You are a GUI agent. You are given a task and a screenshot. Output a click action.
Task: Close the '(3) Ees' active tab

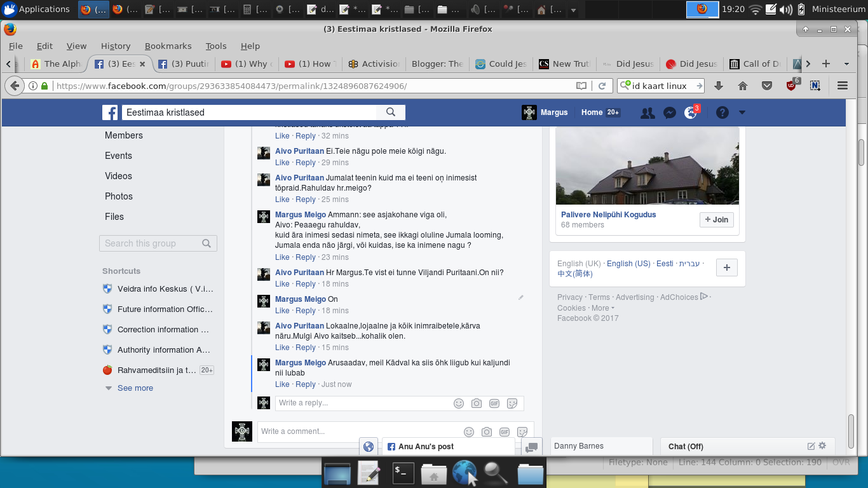[142, 64]
